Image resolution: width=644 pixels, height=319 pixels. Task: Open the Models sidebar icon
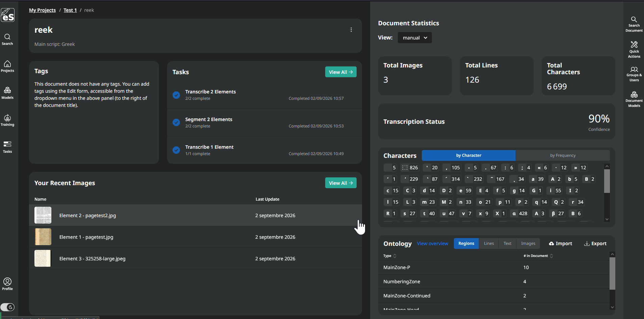pos(7,93)
